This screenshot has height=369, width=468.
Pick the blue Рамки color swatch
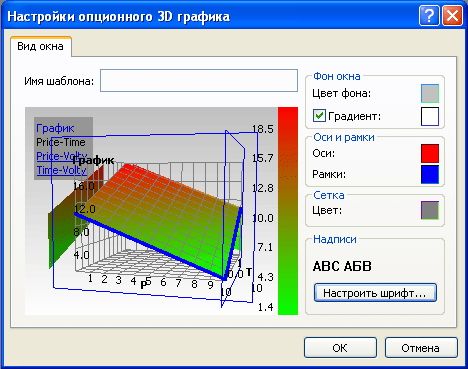pyautogui.click(x=430, y=174)
